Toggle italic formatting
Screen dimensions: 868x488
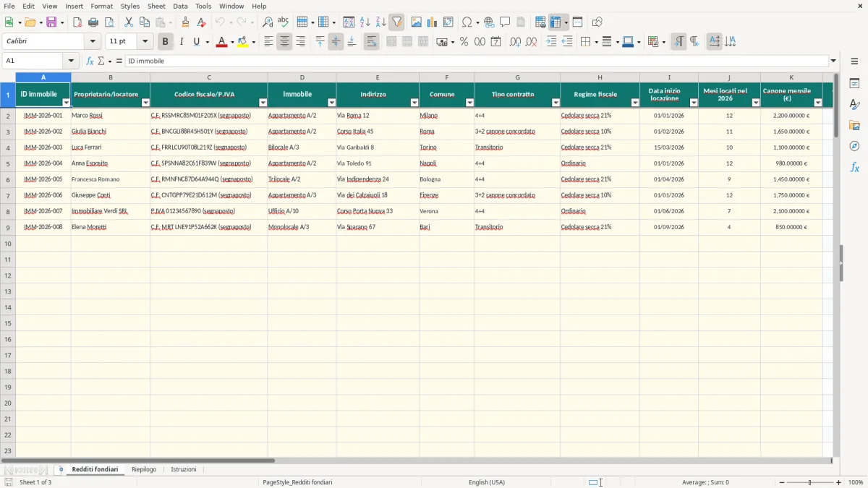tap(182, 42)
